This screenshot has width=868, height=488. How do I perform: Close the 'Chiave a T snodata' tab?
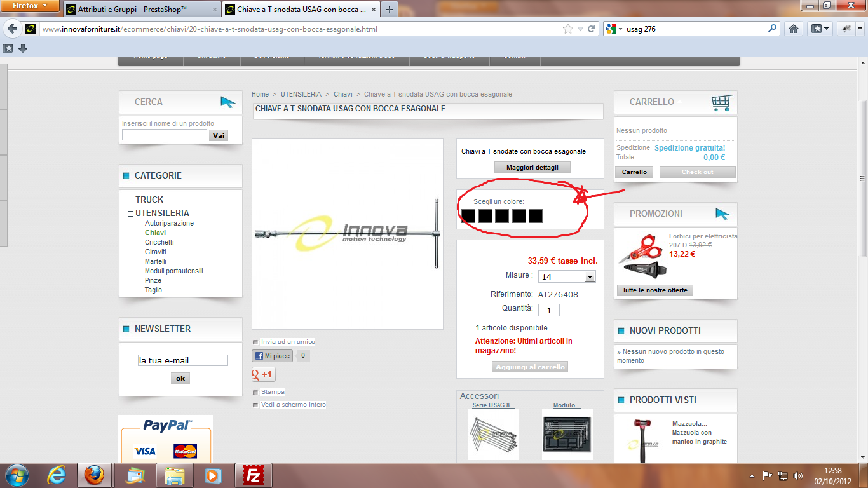point(372,10)
